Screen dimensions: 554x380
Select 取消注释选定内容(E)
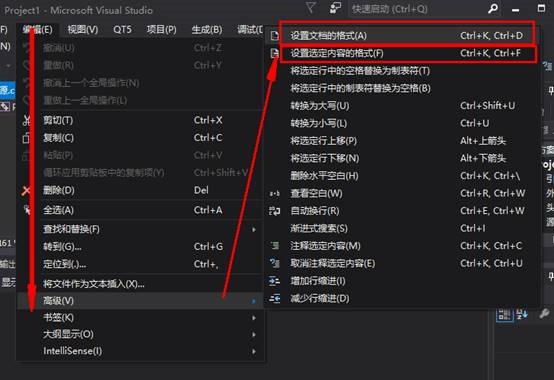[403, 263]
